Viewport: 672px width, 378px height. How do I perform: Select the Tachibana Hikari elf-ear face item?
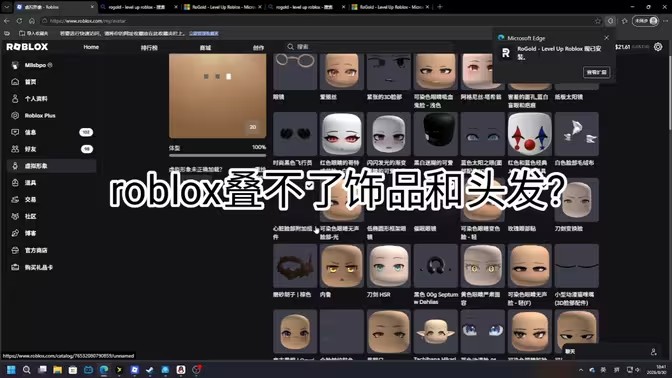435,332
